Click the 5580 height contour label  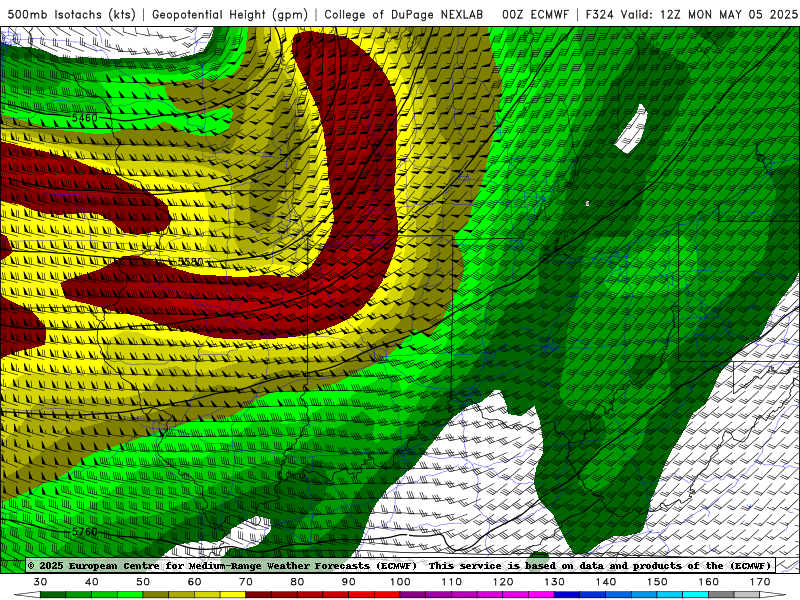tap(190, 262)
